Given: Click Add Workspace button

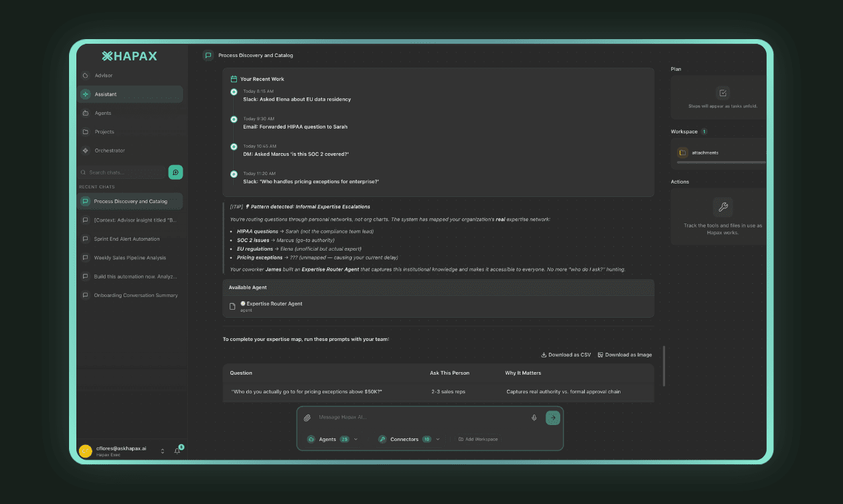Looking at the screenshot, I should pos(478,439).
